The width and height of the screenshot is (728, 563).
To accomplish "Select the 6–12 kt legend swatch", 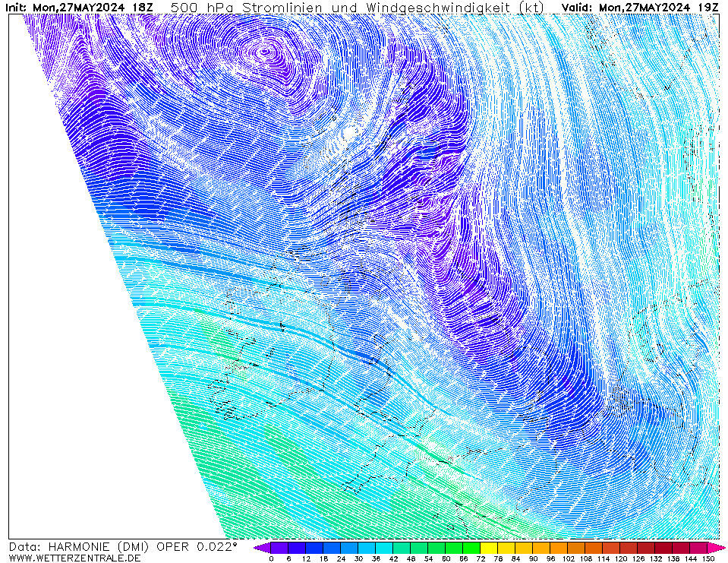I will coord(297,548).
